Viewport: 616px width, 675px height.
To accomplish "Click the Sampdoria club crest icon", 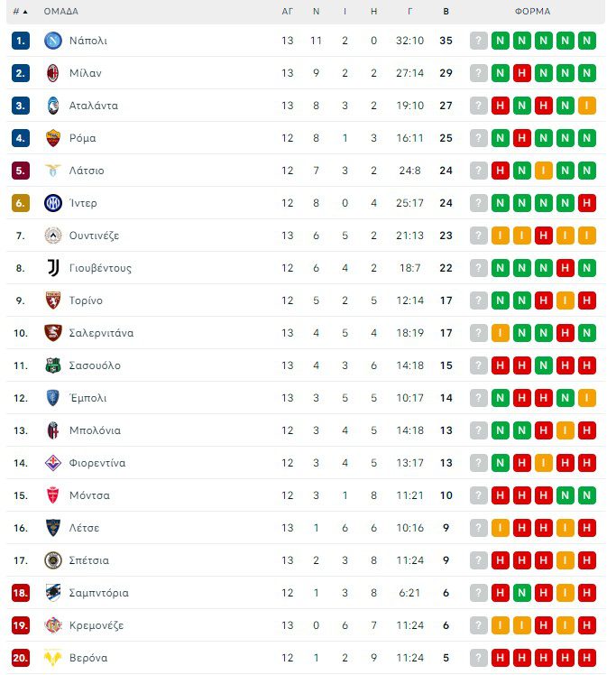I will pyautogui.click(x=52, y=593).
